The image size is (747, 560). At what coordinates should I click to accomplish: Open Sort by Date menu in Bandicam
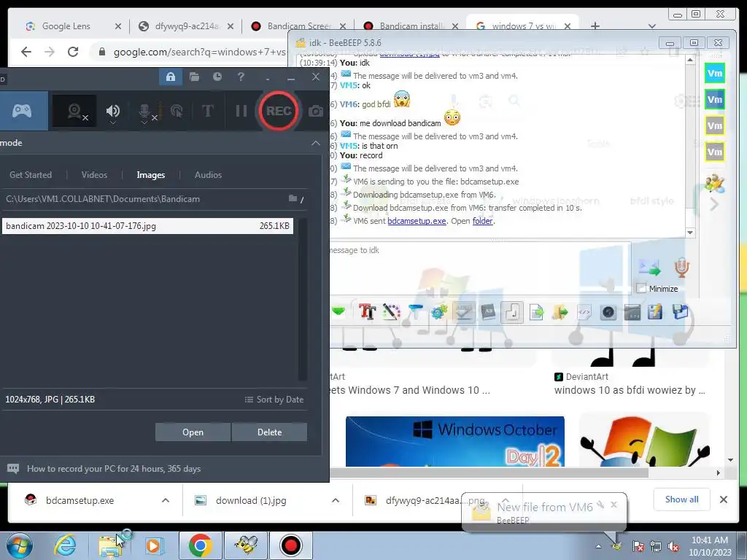click(274, 400)
